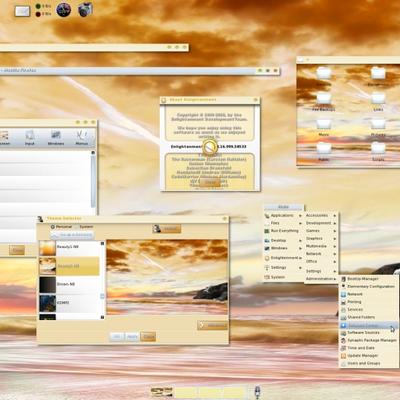Click the About Enlightenment window title icon
This screenshot has width=400, height=400.
[x=164, y=100]
